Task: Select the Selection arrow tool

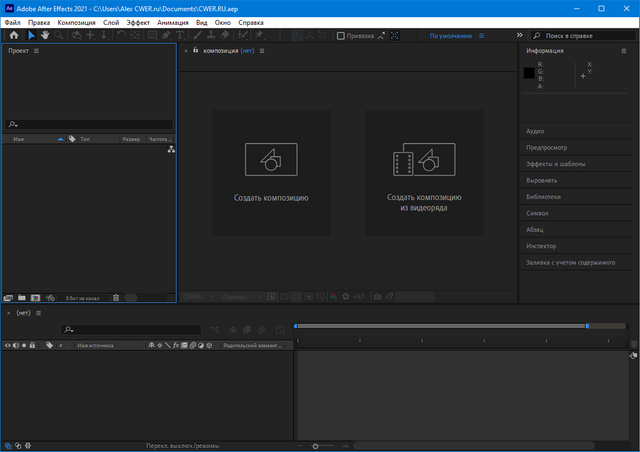Action: point(31,35)
